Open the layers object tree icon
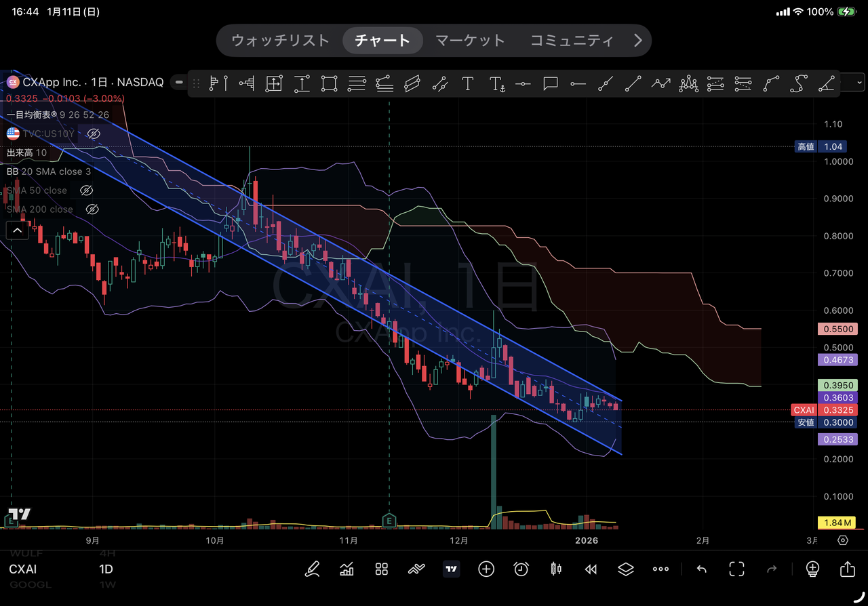This screenshot has height=606, width=868. pos(625,569)
